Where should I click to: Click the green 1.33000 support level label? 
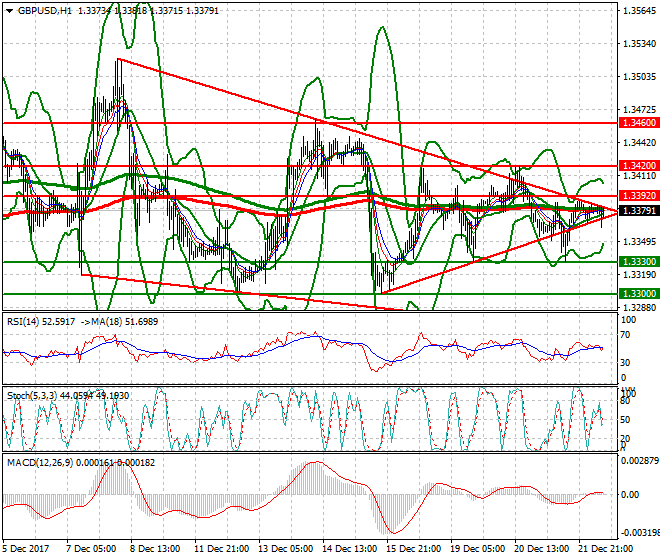coord(639,294)
